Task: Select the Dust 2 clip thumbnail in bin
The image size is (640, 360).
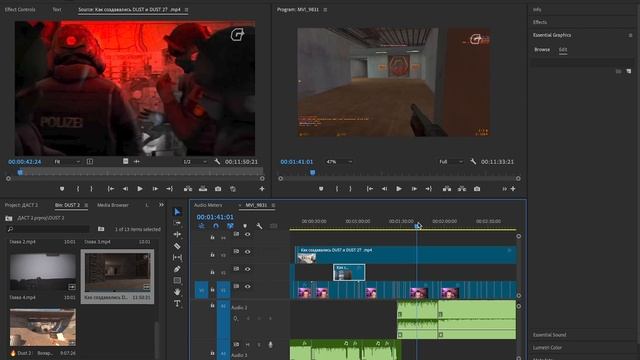Action: (43, 327)
